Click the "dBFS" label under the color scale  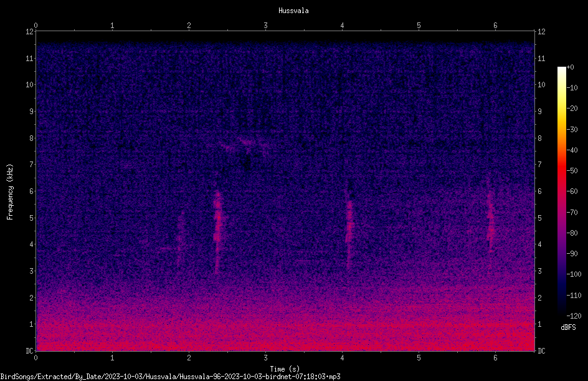coord(568,327)
